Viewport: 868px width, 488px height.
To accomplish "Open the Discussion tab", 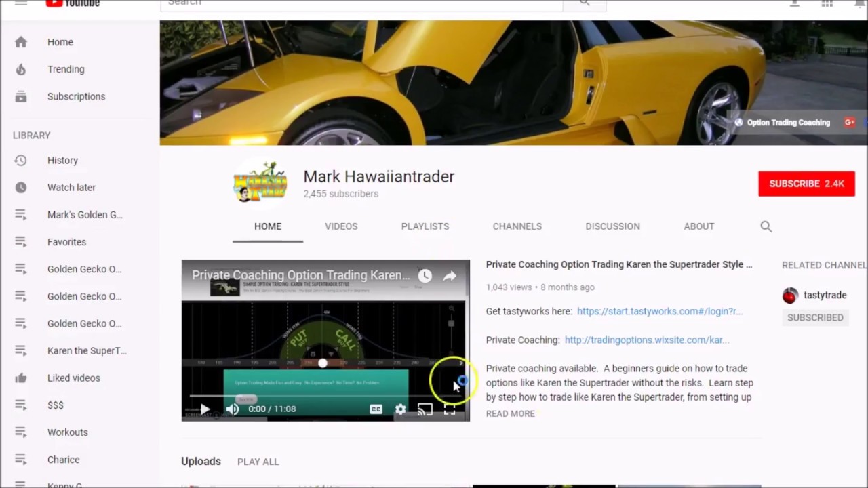I will click(x=613, y=226).
